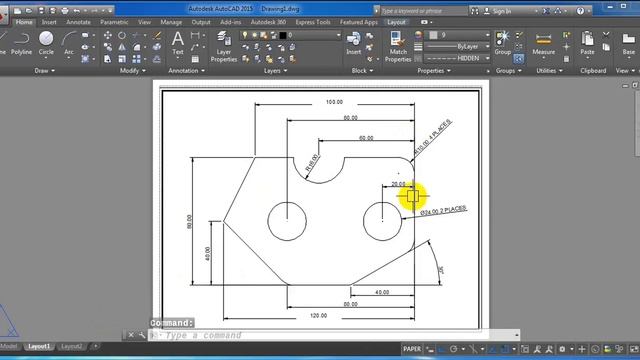Expand the Modify panel dropdown
This screenshot has height=360, width=640.
click(133, 71)
